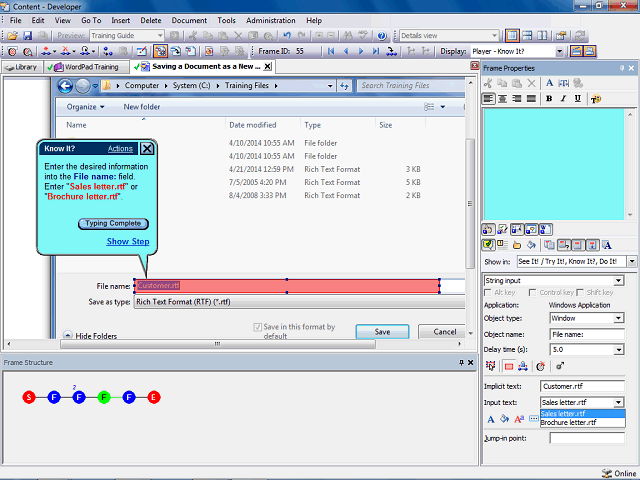Open the Details view dropdown
Image resolution: width=640 pixels, height=480 pixels.
click(494, 36)
